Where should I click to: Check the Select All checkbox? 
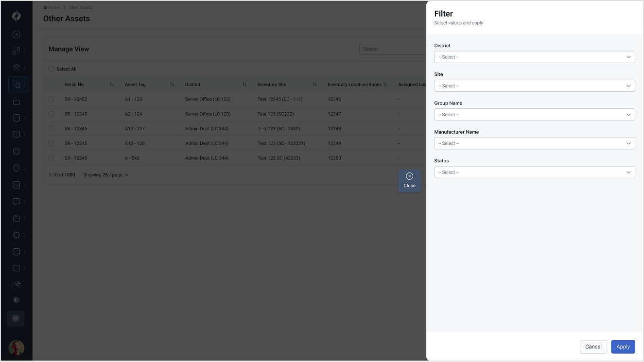point(52,69)
